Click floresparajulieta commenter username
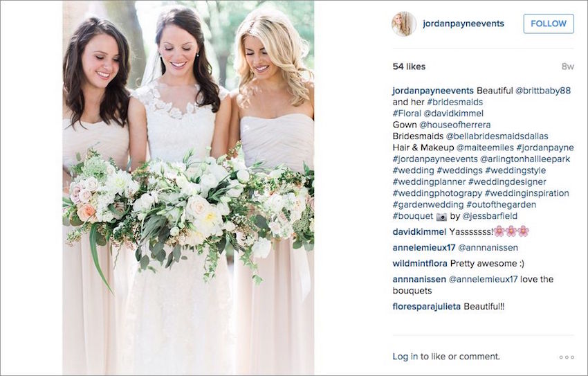The image size is (588, 376). coord(427,307)
